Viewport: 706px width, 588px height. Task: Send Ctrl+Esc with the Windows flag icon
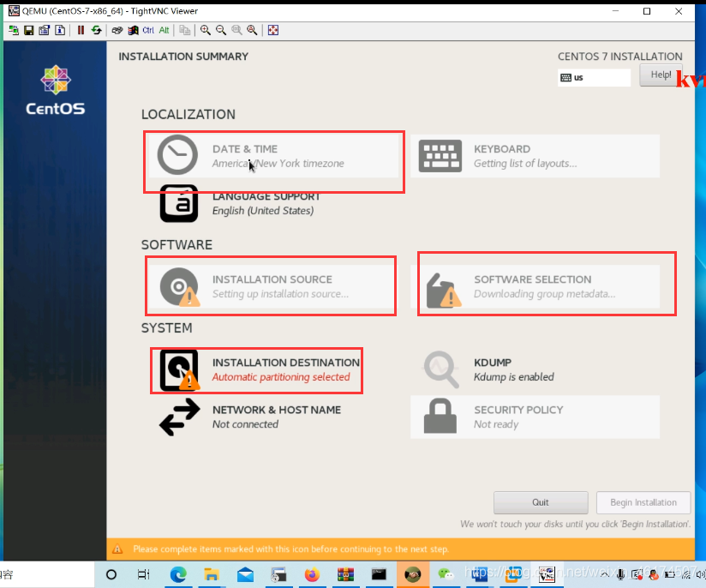(133, 30)
